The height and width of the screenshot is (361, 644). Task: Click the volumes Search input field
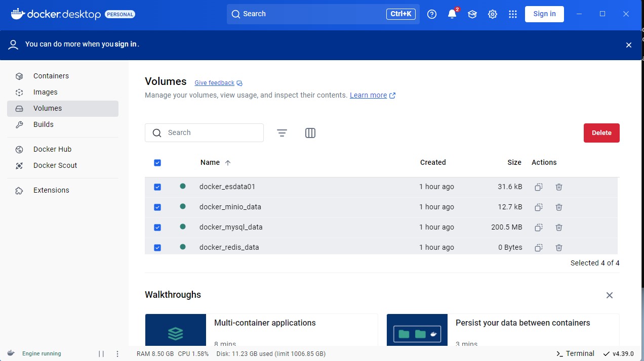204,132
